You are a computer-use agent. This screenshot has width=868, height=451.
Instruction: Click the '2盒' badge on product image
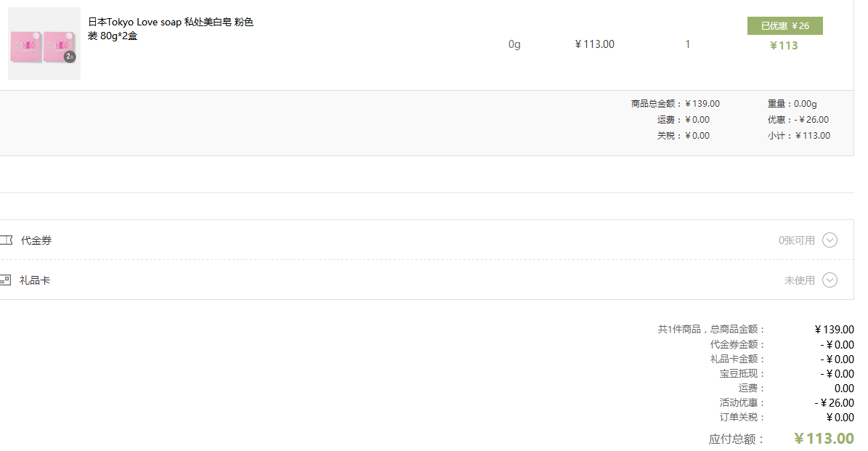pyautogui.click(x=70, y=57)
